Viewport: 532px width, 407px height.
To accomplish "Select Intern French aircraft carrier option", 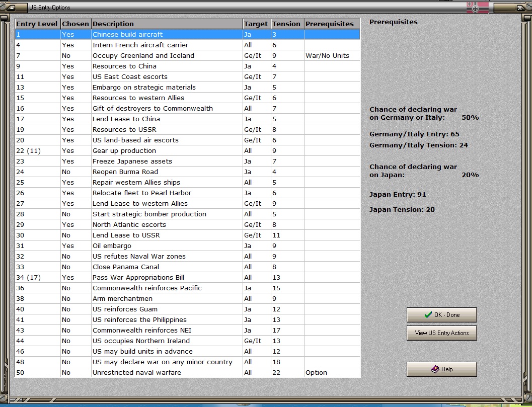I will coord(187,45).
